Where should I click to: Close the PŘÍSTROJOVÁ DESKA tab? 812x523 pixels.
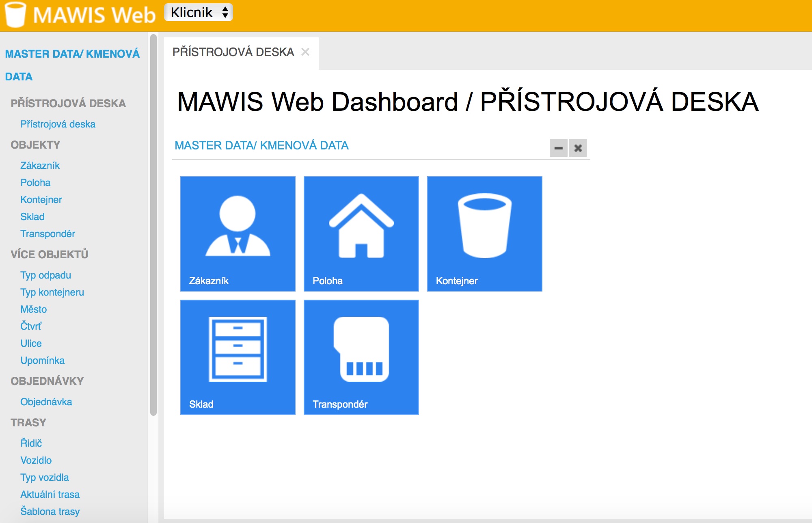point(305,52)
